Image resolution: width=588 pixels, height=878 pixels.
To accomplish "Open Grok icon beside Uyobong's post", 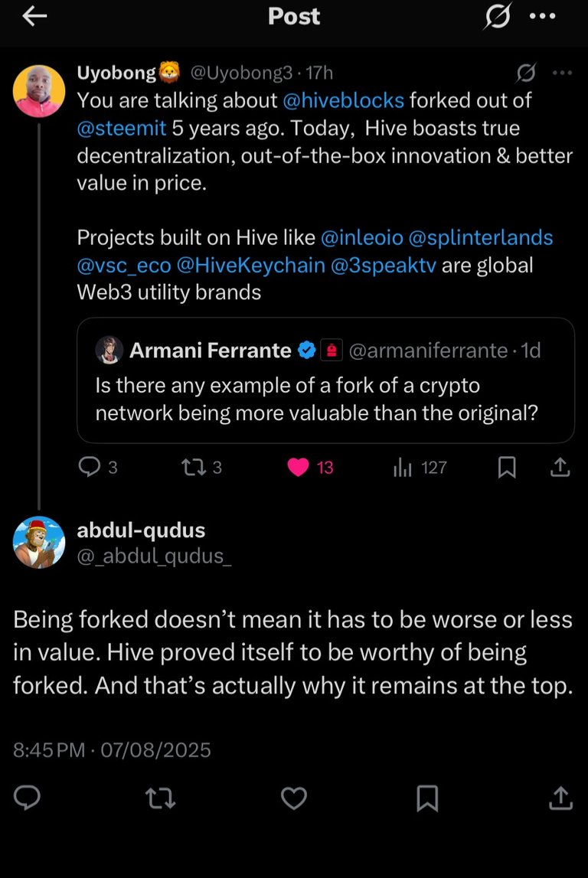I will [526, 72].
